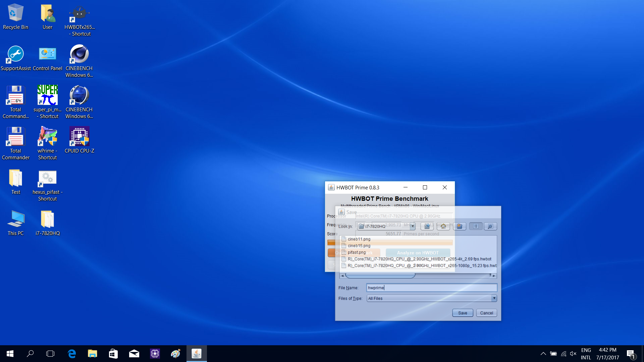Open taskbar Search
The image size is (644, 362).
30,354
